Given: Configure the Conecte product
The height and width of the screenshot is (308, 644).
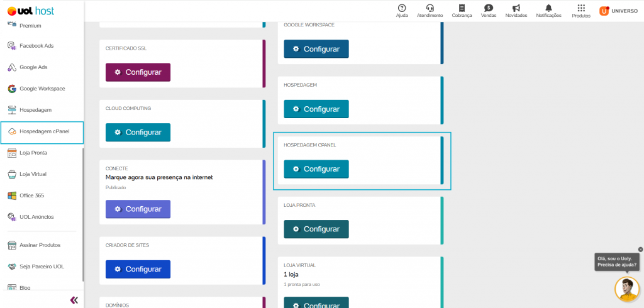Looking at the screenshot, I should (x=138, y=209).
